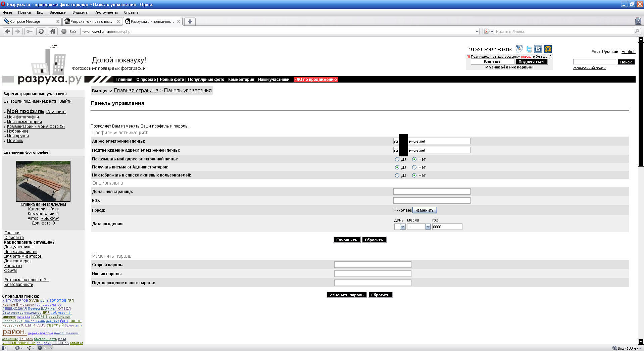Switch to the 'Compose Message' tab
The height and width of the screenshot is (351, 644).
(x=29, y=21)
